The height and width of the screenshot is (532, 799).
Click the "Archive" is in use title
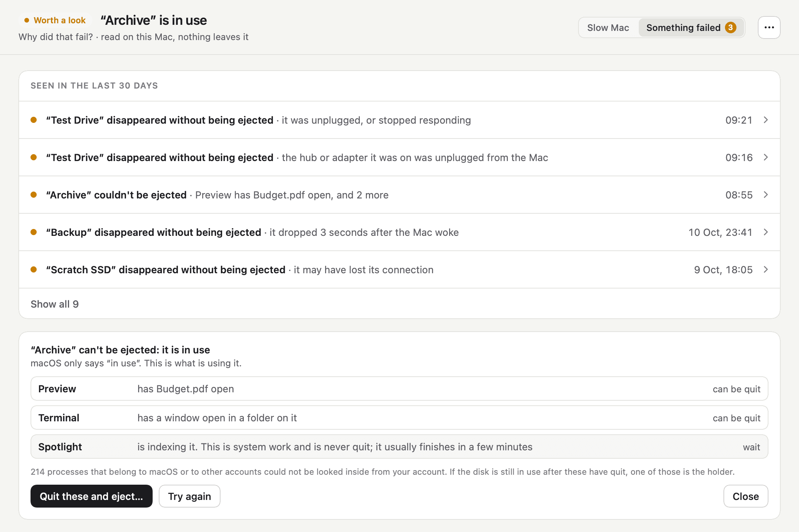pos(154,20)
